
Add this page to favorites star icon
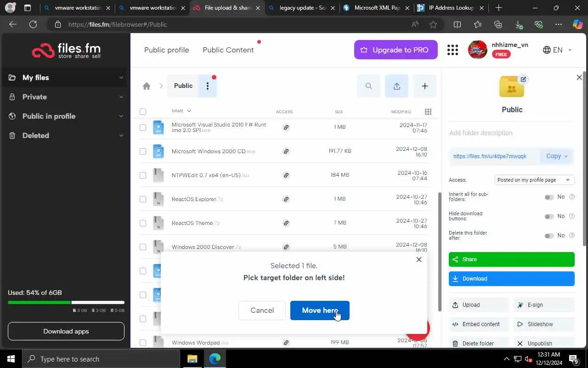pos(433,24)
